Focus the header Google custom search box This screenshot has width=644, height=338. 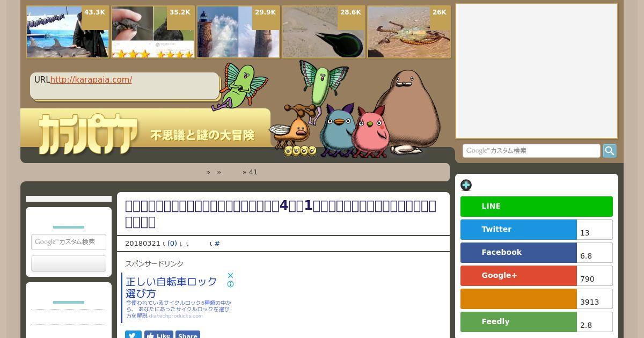tap(531, 151)
